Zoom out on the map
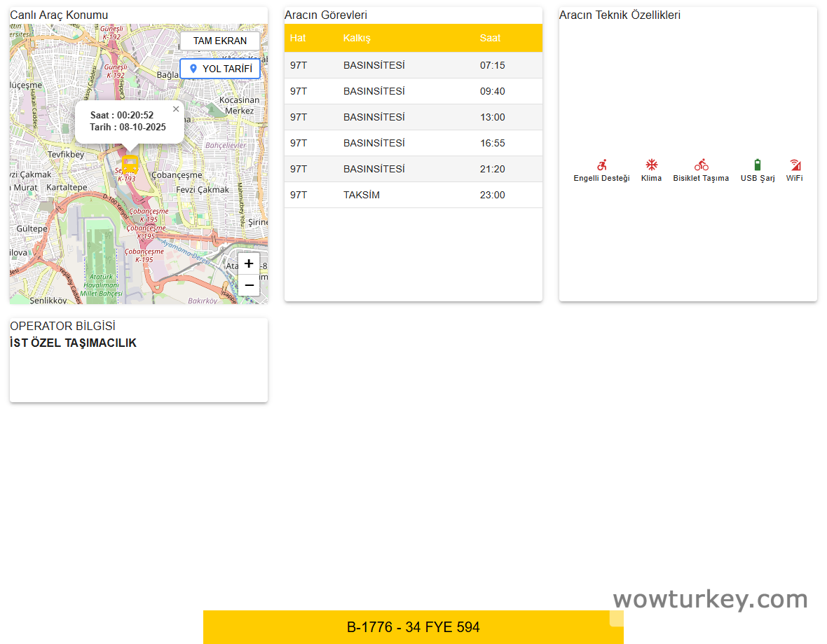Viewport: 827px width, 644px height. 249,285
